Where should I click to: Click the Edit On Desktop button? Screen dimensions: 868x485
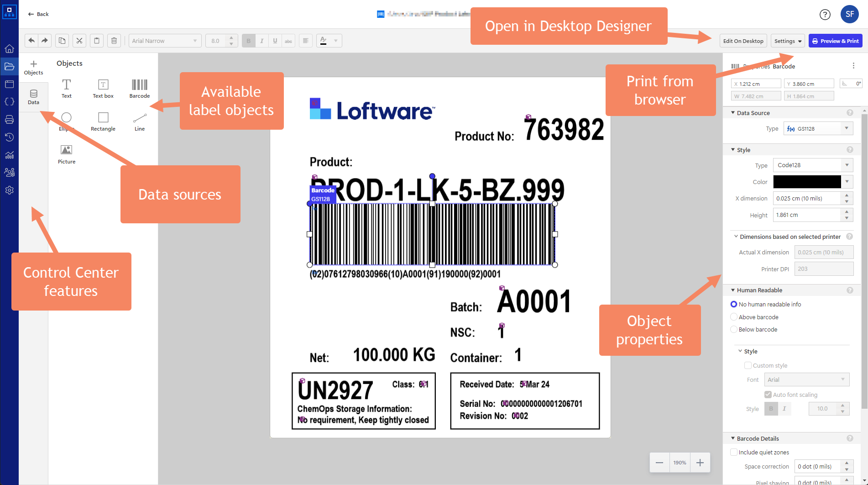[743, 41]
